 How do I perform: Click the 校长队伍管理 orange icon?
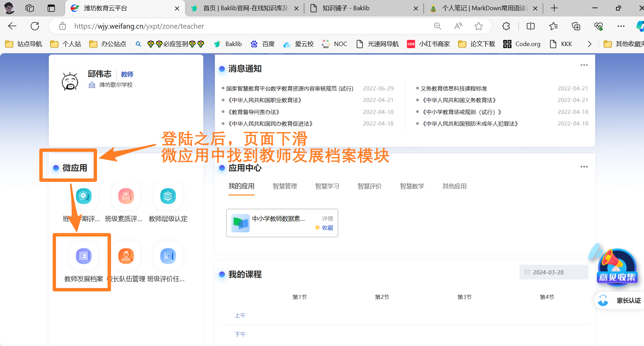126,256
